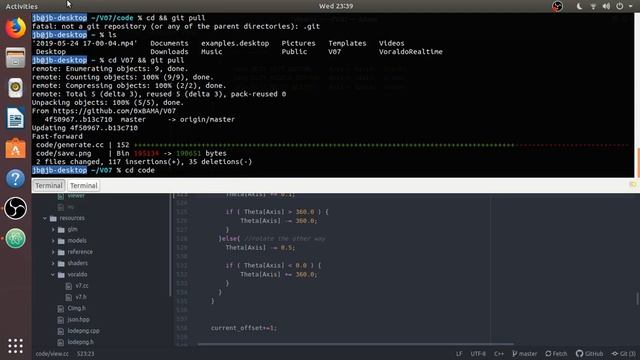This screenshot has width=640, height=360.
Task: Open Firefox from the dock
Action: click(x=16, y=28)
